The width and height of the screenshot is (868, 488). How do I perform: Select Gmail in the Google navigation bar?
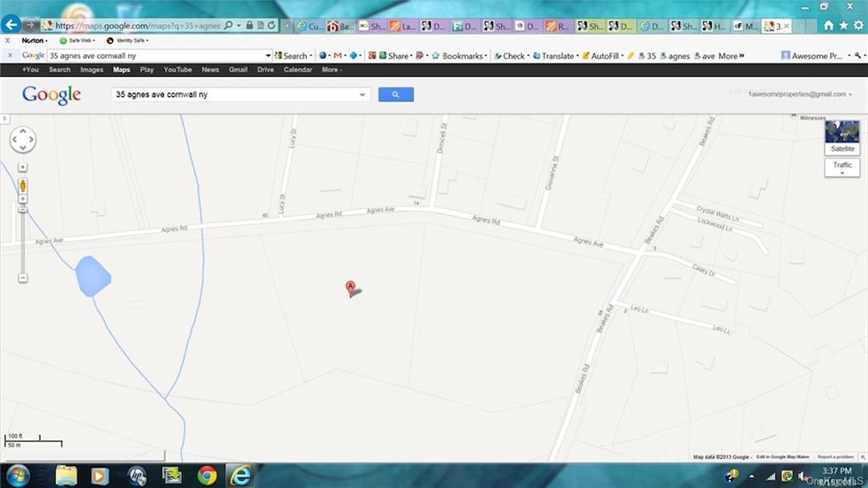coord(237,69)
